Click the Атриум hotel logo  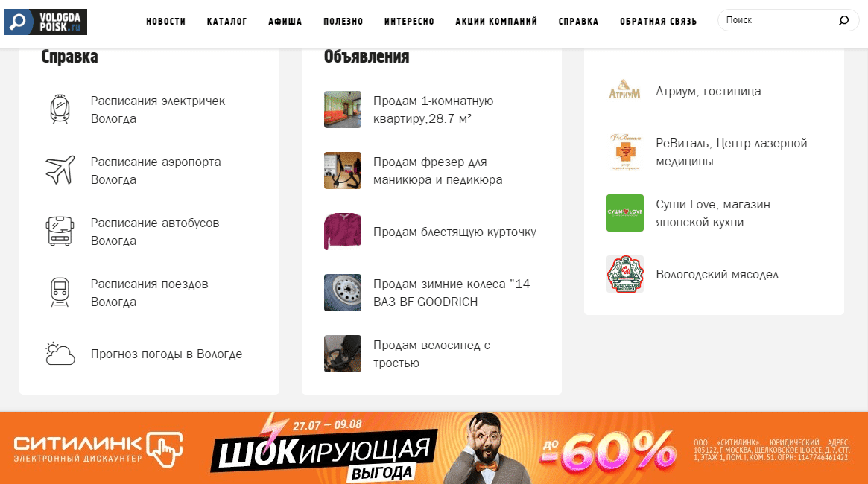coord(624,90)
